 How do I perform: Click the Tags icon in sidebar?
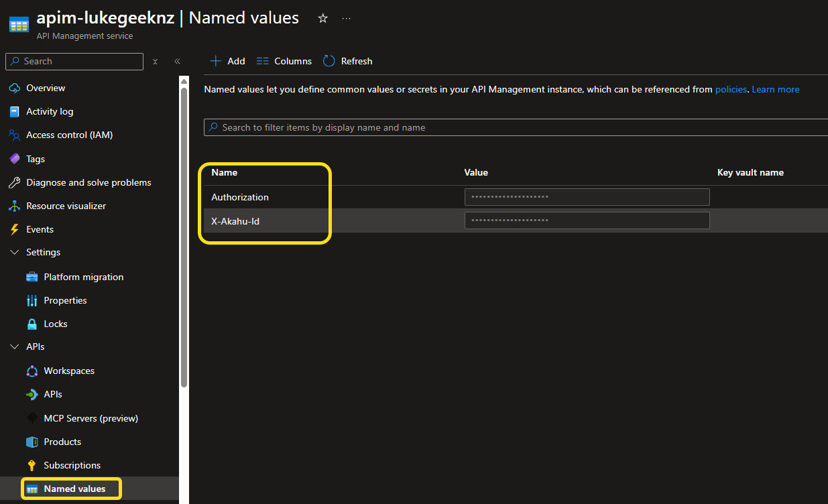14,159
